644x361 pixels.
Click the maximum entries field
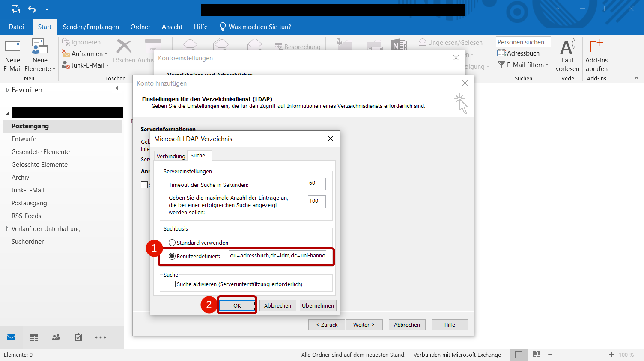coord(317,201)
